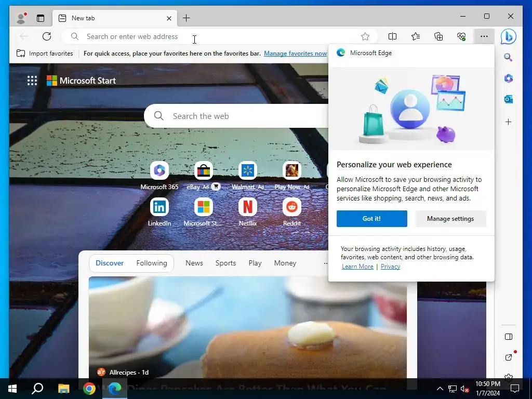Image resolution: width=532 pixels, height=399 pixels.
Task: Open Walmart quick link
Action: (x=248, y=176)
